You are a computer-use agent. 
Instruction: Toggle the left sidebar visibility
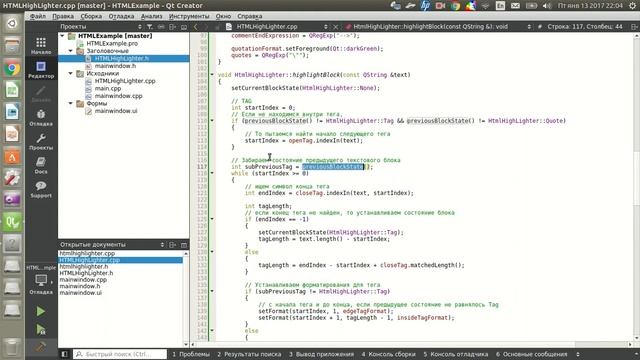coord(64,354)
